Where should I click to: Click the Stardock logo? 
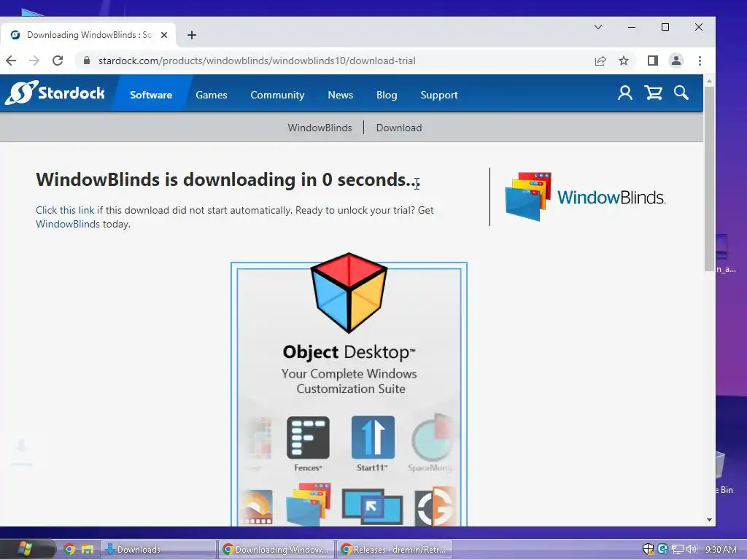tap(55, 93)
